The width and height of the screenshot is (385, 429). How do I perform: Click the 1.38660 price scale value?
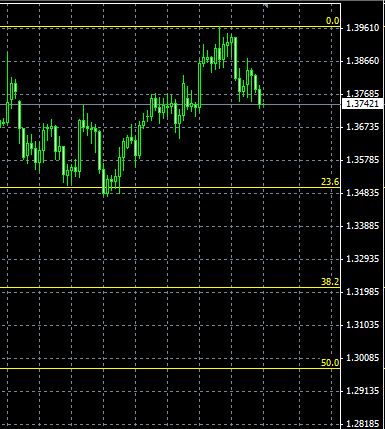[x=363, y=61]
